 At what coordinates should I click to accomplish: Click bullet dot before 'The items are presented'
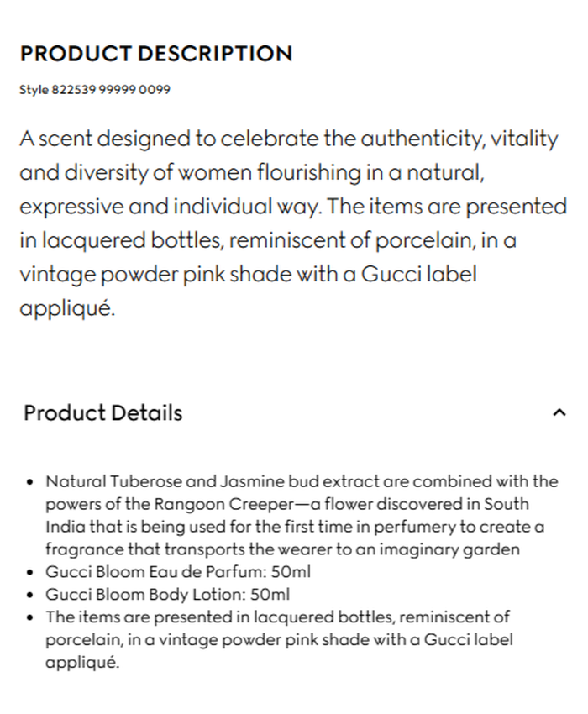[x=30, y=618]
